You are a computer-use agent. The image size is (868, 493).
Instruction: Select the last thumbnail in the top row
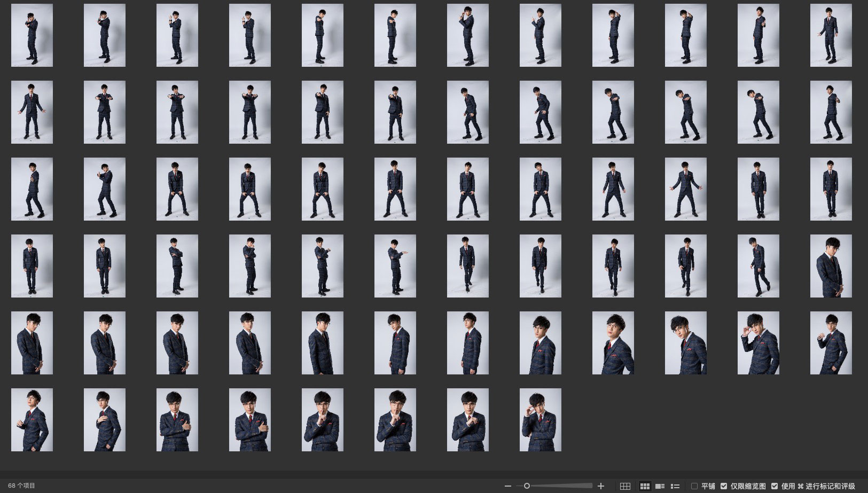tap(831, 35)
